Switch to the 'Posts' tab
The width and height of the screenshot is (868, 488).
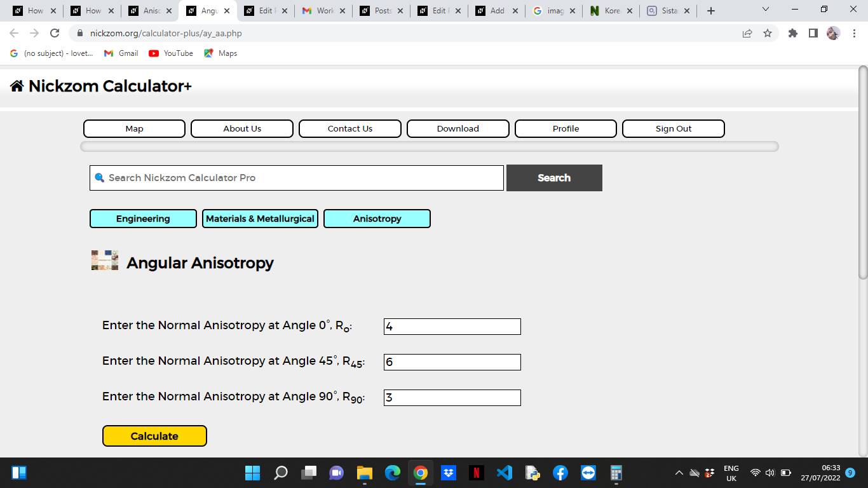(381, 11)
